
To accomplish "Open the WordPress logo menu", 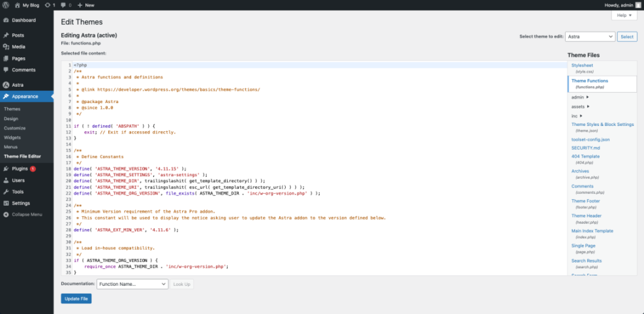I will click(x=6, y=5).
